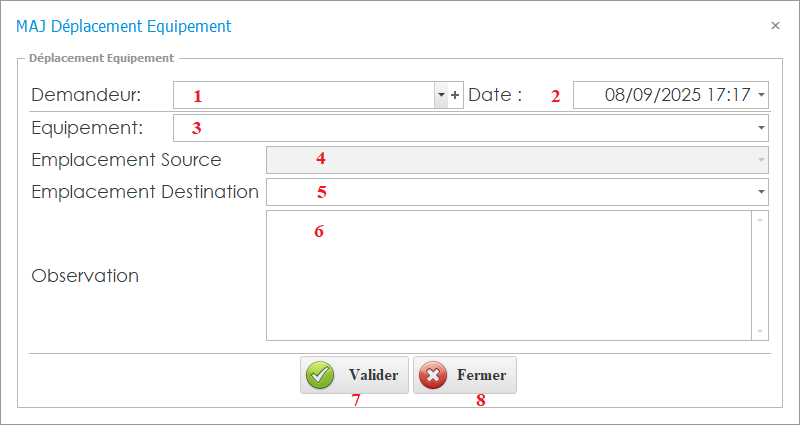The image size is (800, 425).
Task: Click the green checkmark icon on Valider
Action: click(320, 376)
